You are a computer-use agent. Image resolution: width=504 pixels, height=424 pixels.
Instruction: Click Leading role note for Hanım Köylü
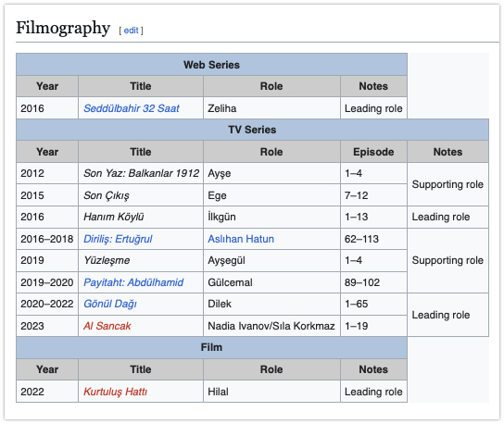pyautogui.click(x=447, y=218)
